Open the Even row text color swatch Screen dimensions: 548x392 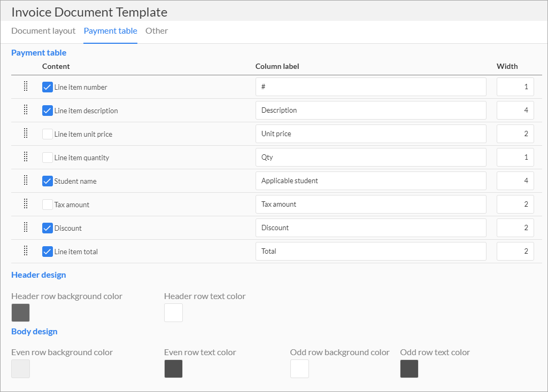174,369
